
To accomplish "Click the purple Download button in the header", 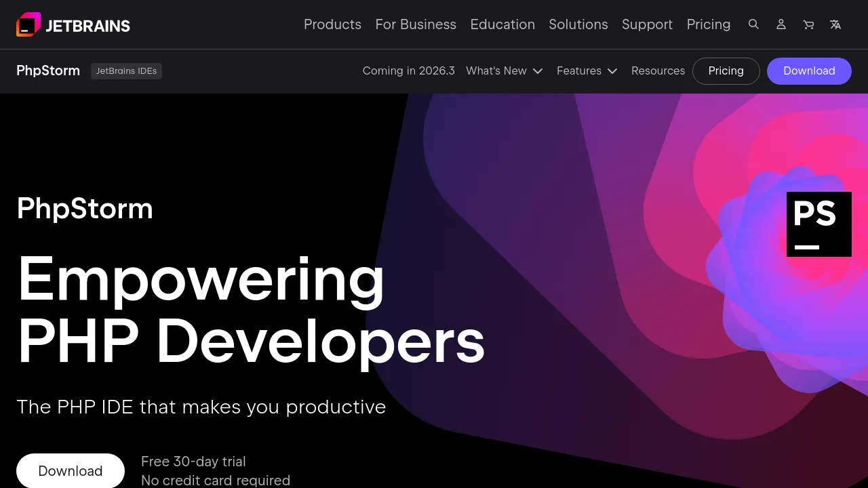I will click(809, 71).
